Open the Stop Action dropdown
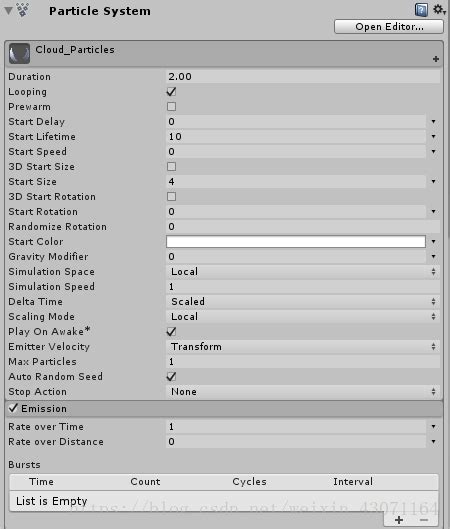This screenshot has height=529, width=450. (x=303, y=391)
